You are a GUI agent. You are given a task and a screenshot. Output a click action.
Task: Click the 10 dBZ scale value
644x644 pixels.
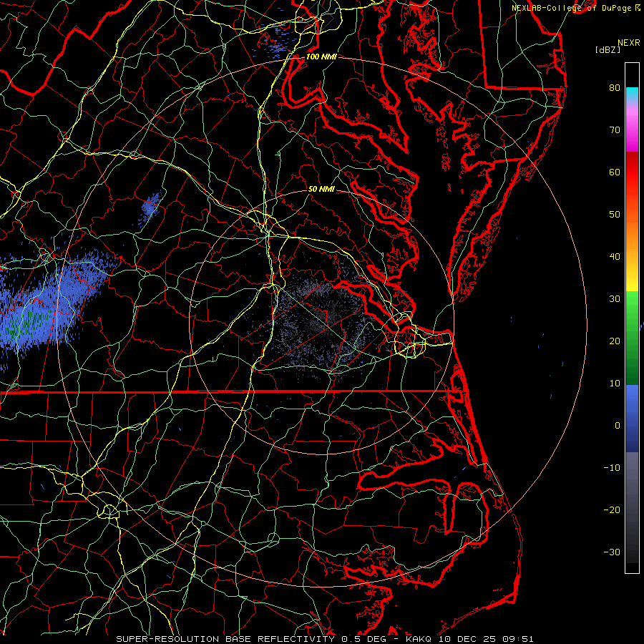[615, 384]
